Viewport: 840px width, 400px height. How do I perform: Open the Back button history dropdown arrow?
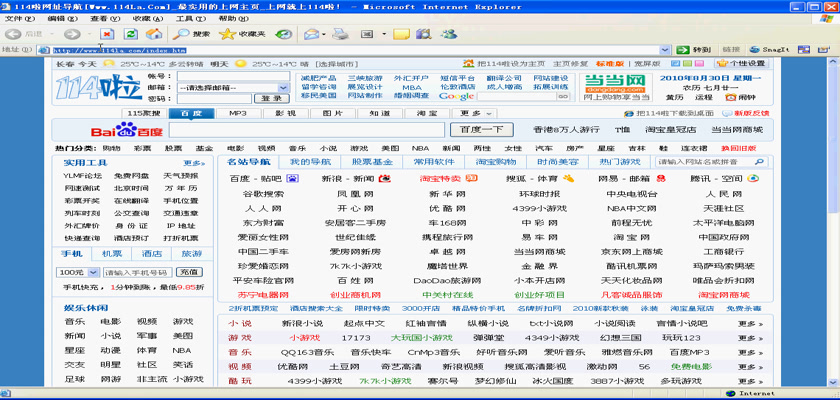tap(50, 34)
